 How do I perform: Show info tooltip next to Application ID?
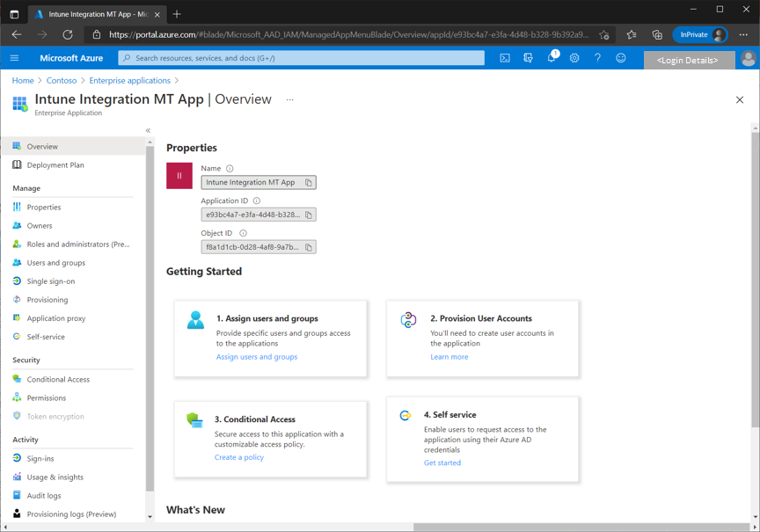tap(257, 200)
